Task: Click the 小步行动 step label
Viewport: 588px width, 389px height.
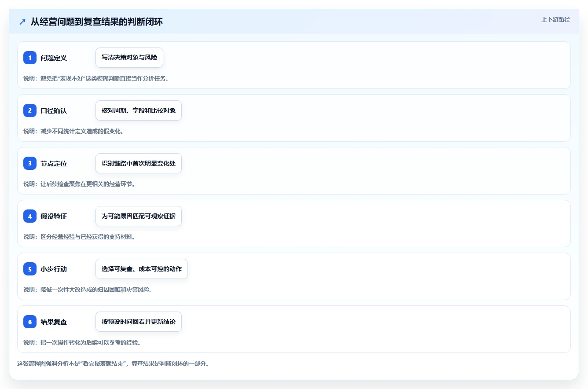Action: [54, 269]
